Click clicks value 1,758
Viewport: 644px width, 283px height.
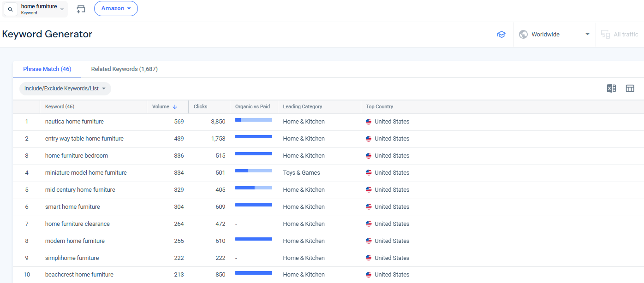(x=218, y=139)
